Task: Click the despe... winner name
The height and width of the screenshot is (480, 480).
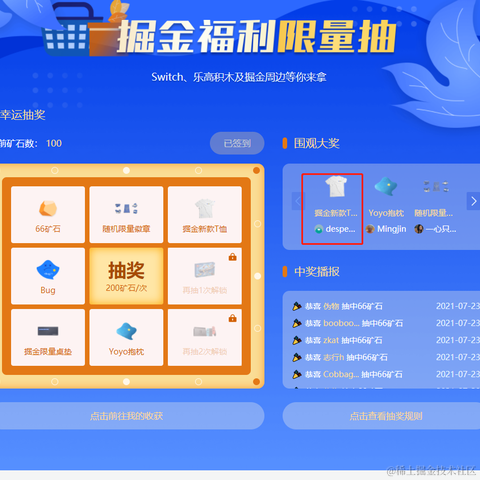Action: pyautogui.click(x=340, y=229)
